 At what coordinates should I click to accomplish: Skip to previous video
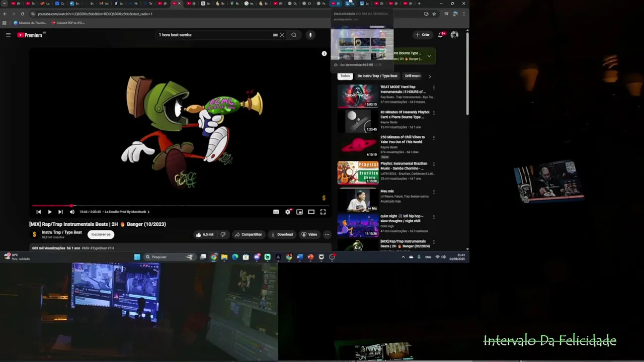38,212
